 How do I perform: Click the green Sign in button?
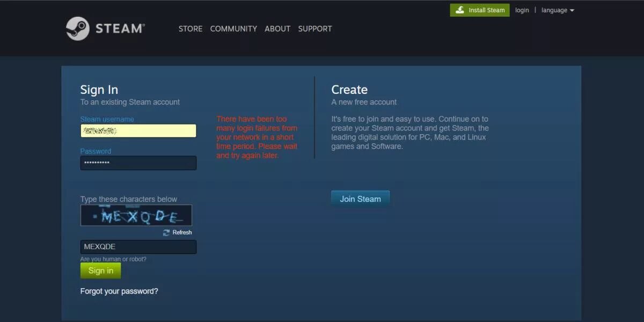click(x=101, y=270)
